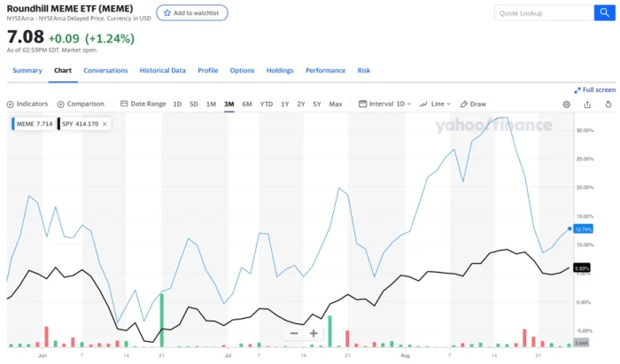Select the Draw pencil tool
This screenshot has height=364, width=620.
pyautogui.click(x=473, y=104)
